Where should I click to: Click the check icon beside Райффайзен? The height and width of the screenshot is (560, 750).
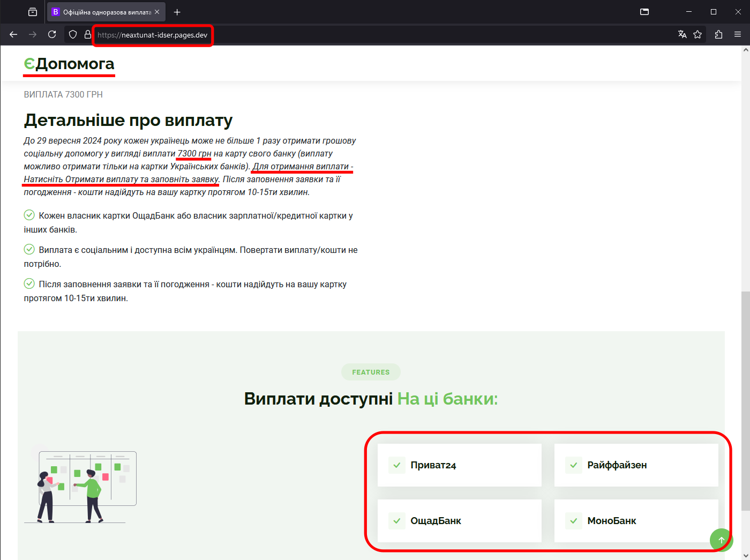pyautogui.click(x=574, y=465)
